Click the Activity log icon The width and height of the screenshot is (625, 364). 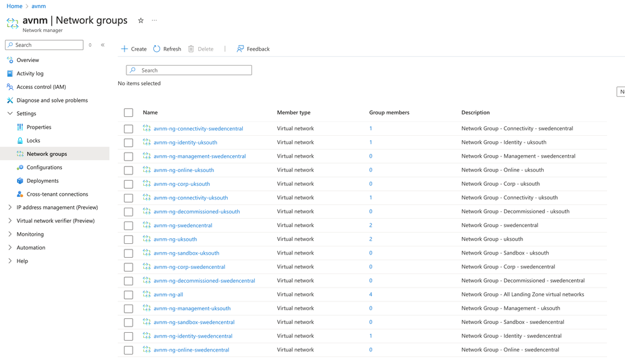tap(10, 73)
